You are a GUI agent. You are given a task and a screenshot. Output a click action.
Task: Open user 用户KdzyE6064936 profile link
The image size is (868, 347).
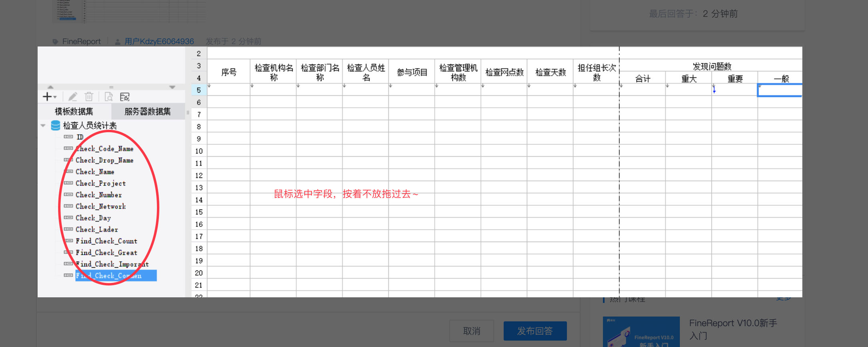point(159,41)
